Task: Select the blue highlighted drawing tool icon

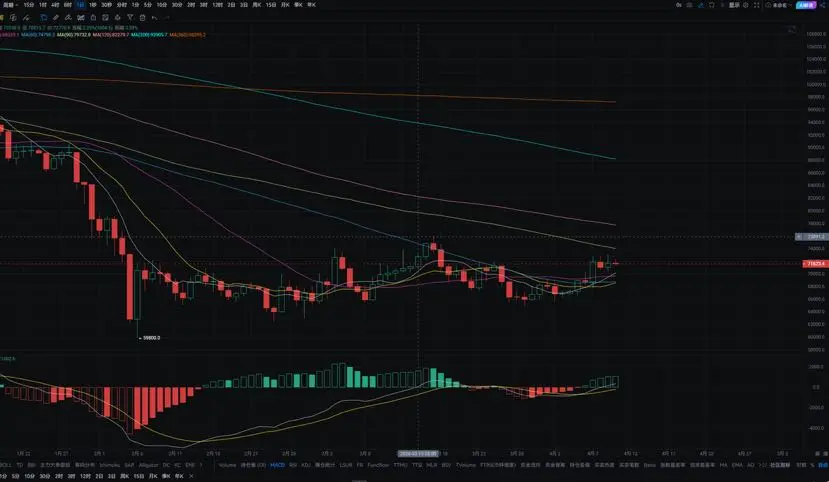Action: coord(44,17)
